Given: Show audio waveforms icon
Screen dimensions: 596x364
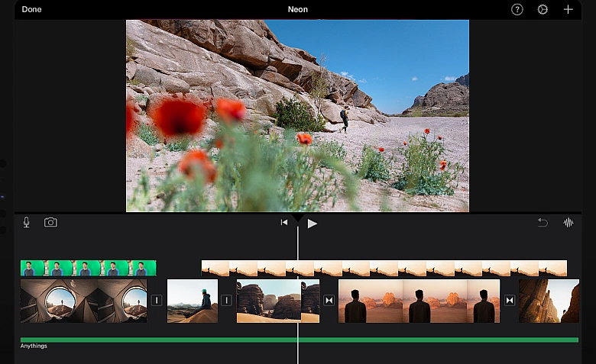Looking at the screenshot, I should [568, 222].
